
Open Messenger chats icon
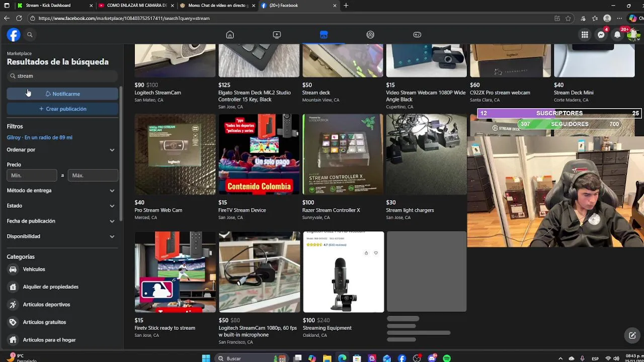point(601,35)
